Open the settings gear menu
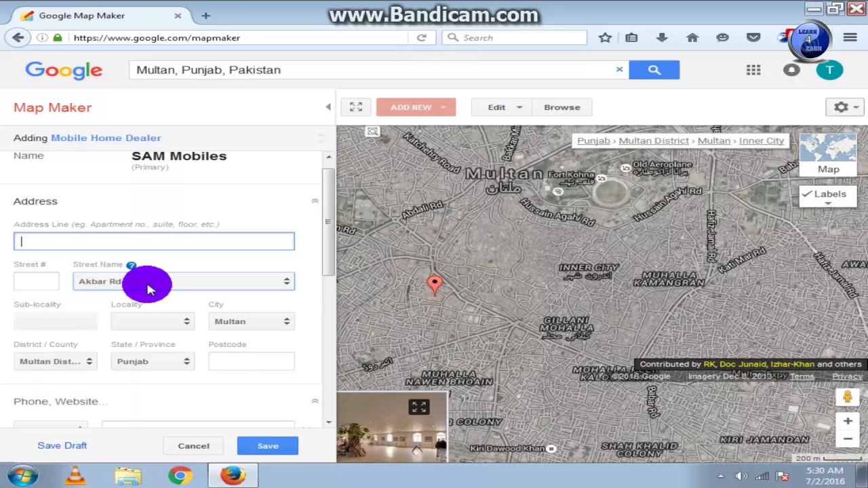Image resolution: width=868 pixels, height=488 pixels. [x=844, y=107]
